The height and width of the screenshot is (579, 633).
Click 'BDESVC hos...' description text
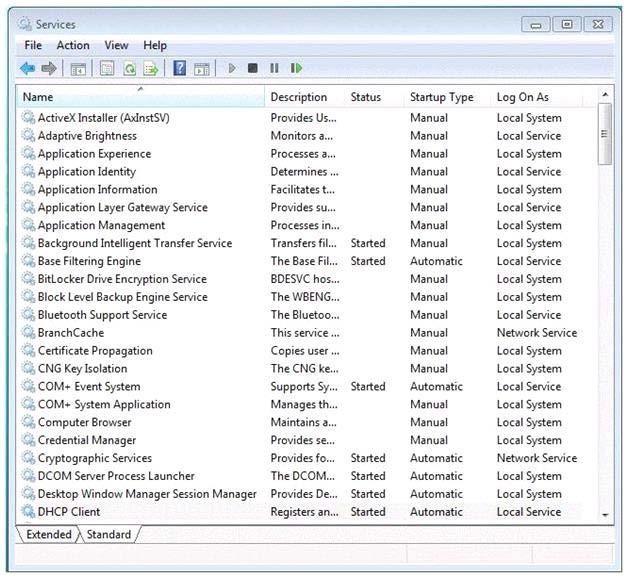pos(305,279)
